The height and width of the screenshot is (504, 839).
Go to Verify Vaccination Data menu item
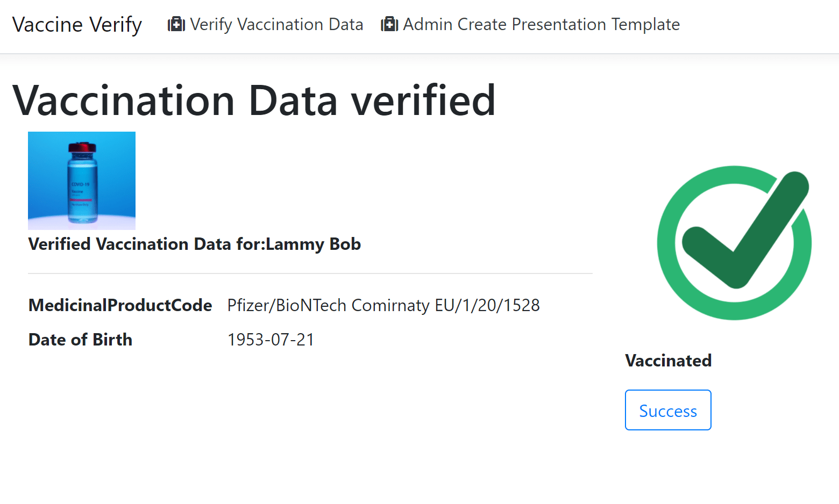coord(276,25)
